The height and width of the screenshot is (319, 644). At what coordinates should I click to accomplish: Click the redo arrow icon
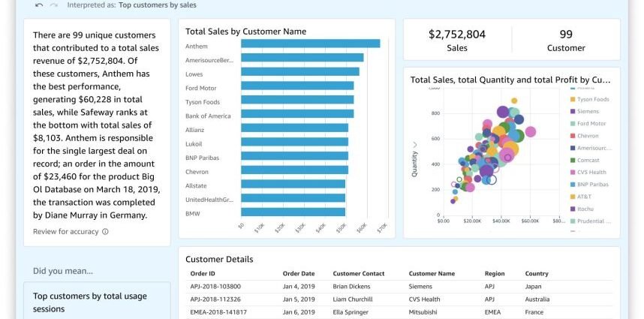[x=54, y=5]
